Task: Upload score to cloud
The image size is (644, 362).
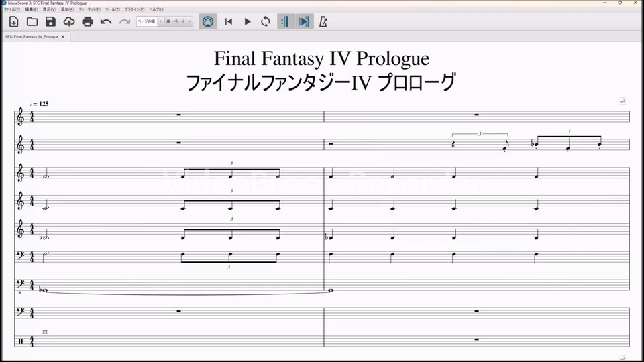Action: pos(69,21)
